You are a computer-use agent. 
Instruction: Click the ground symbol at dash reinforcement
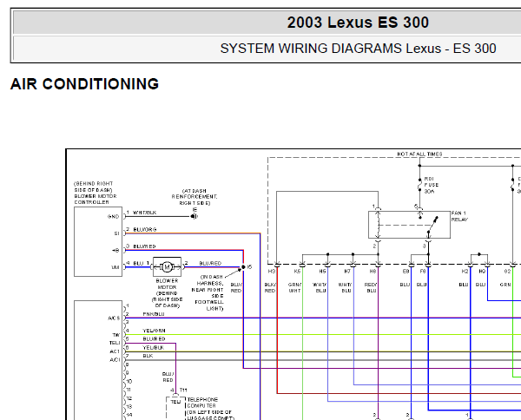coord(195,216)
